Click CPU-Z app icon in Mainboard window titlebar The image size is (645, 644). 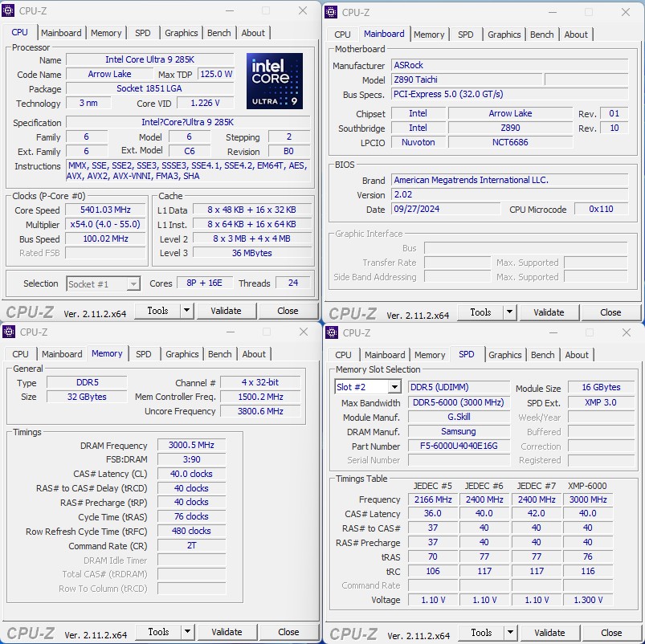pos(331,12)
